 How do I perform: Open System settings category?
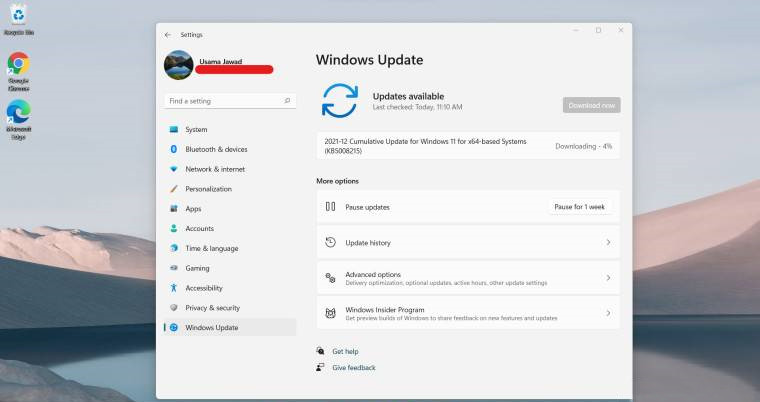point(230,129)
